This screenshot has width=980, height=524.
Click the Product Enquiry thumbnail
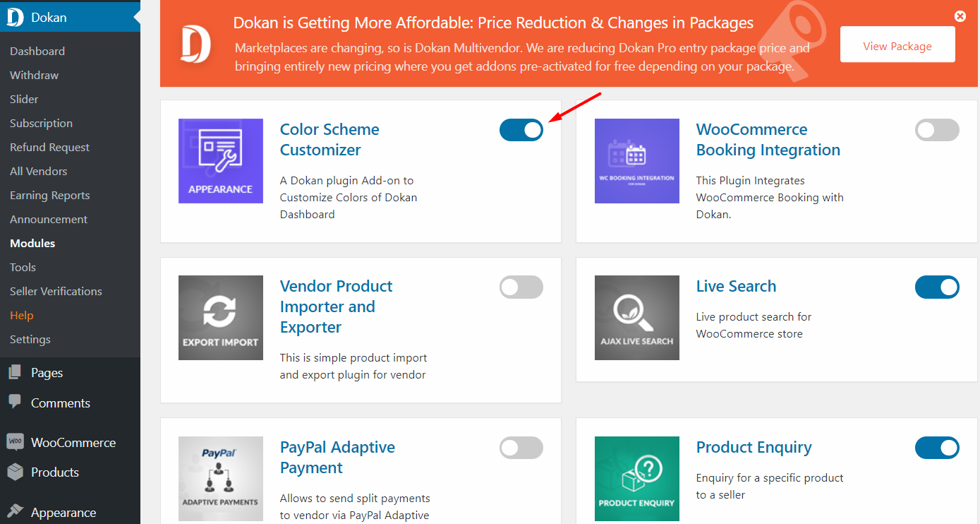(637, 479)
